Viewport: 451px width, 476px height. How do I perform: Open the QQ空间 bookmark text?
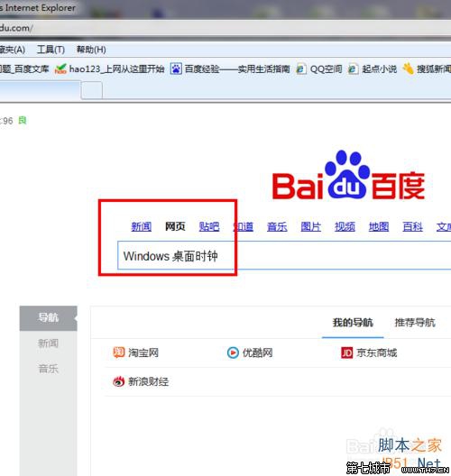click(326, 69)
